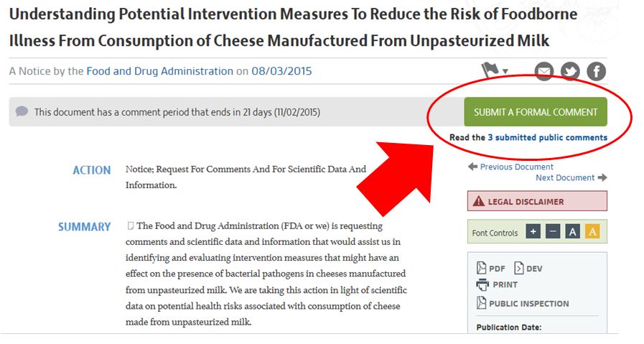Image resolution: width=644 pixels, height=344 pixels.
Task: Click the comment bubble icon in notice bar
Action: coord(22,111)
